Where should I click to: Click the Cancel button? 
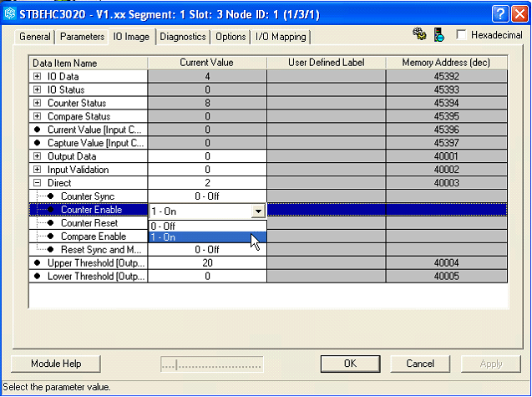point(420,364)
